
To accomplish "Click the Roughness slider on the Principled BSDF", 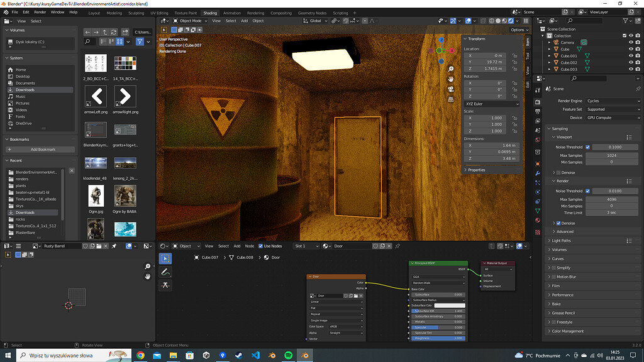I will point(440,338).
